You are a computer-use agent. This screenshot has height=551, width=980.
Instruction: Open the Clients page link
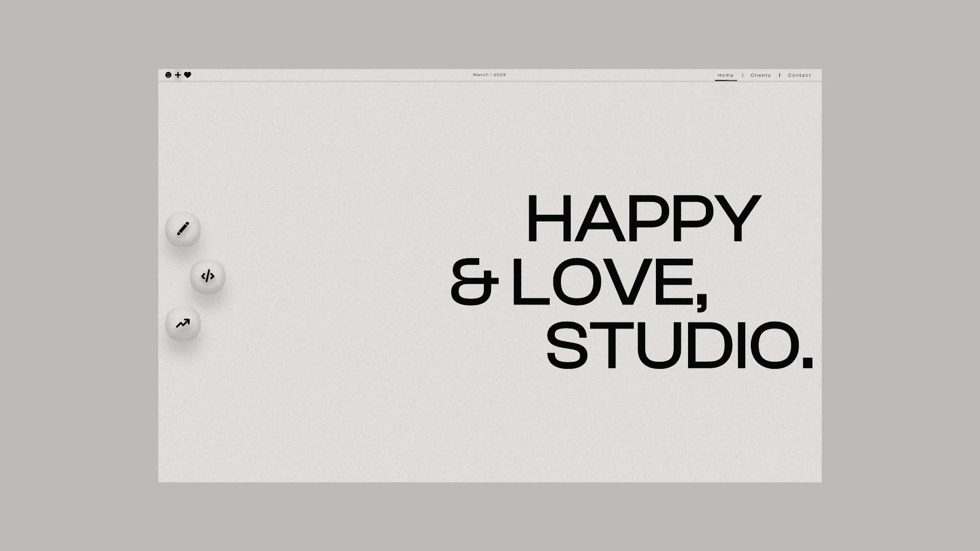pos(761,75)
